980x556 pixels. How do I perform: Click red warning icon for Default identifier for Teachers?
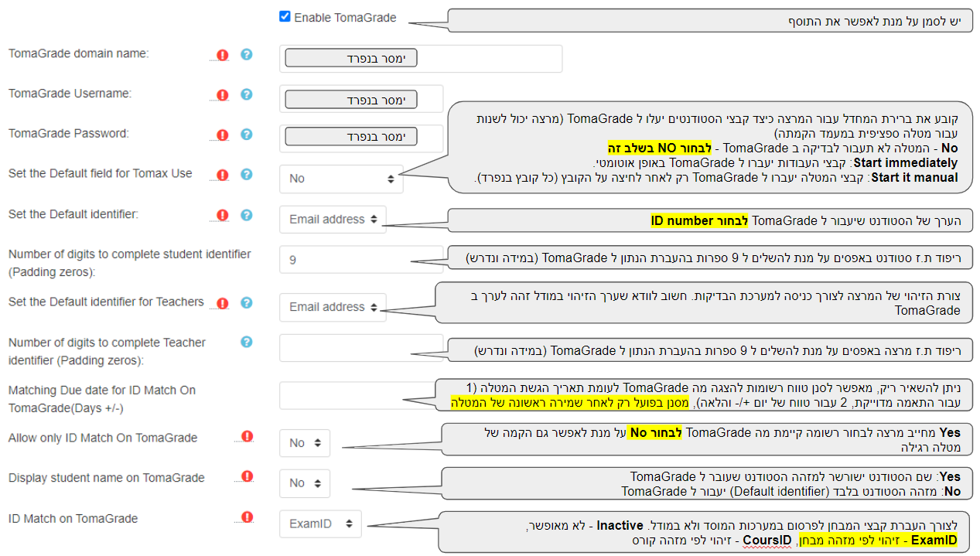223,304
